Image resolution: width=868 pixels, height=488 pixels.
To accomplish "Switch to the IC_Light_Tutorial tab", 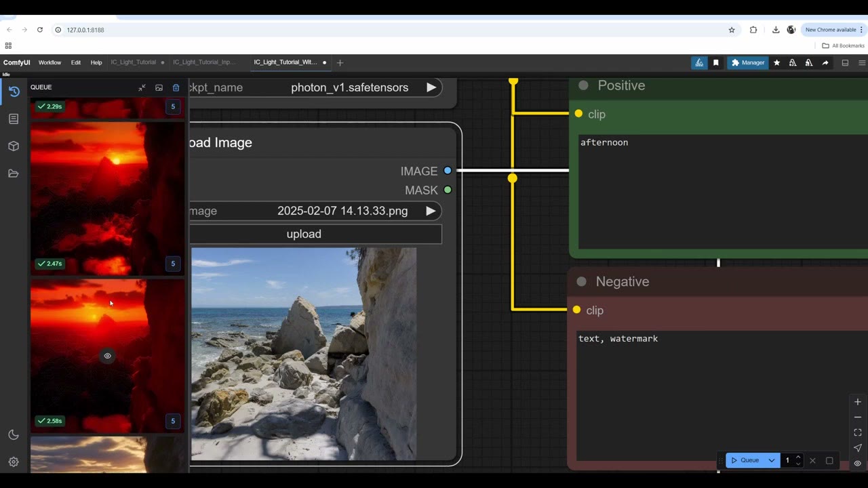I will 134,62.
